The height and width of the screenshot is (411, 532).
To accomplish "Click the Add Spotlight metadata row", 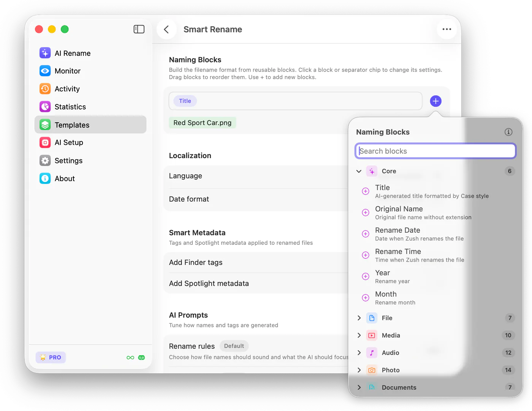I will pos(256,283).
